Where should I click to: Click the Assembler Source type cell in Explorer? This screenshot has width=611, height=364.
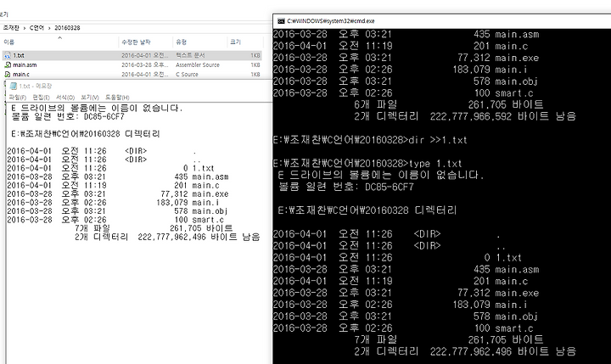198,65
